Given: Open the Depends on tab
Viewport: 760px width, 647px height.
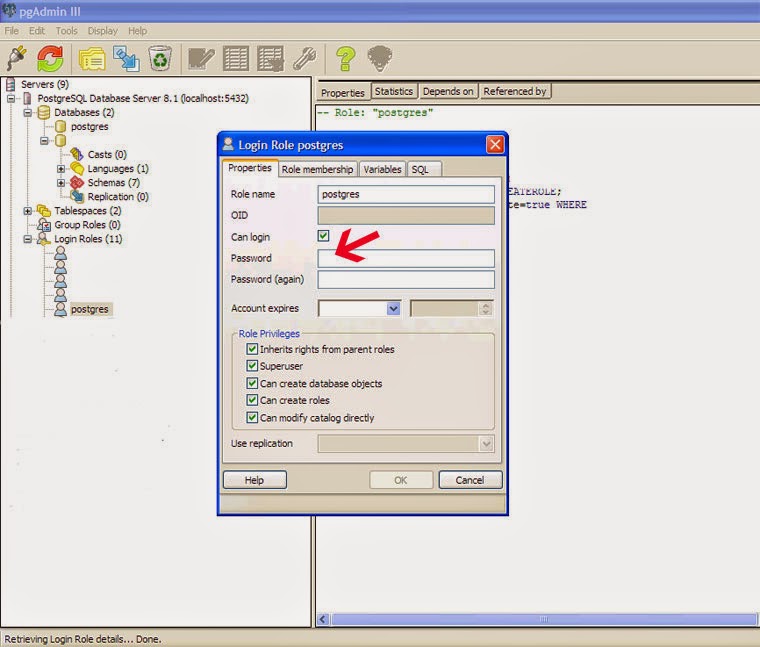Looking at the screenshot, I should [448, 91].
